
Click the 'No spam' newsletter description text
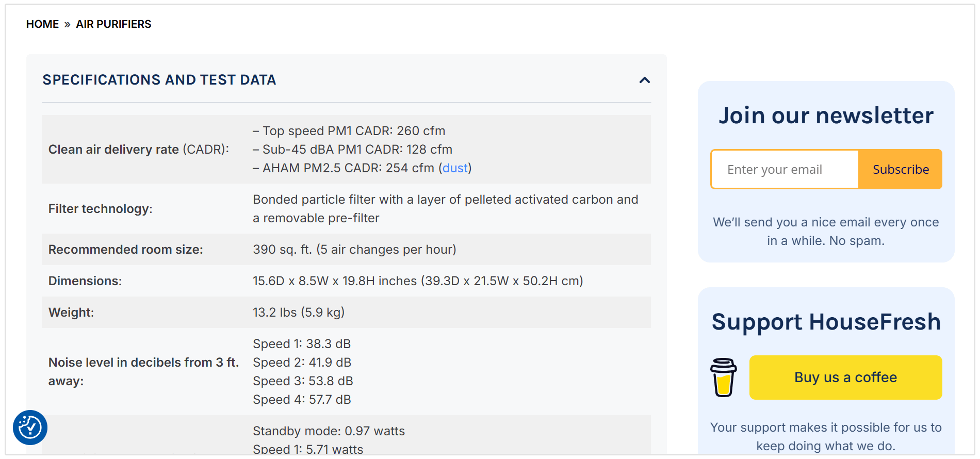coord(826,232)
